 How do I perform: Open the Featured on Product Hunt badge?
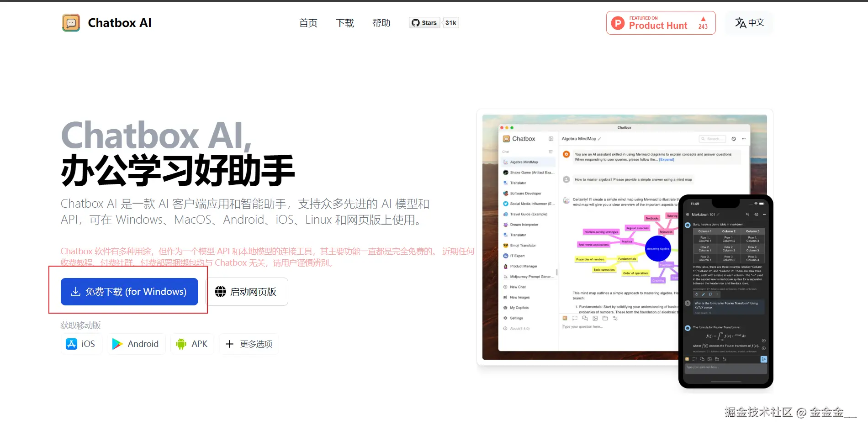click(x=661, y=23)
